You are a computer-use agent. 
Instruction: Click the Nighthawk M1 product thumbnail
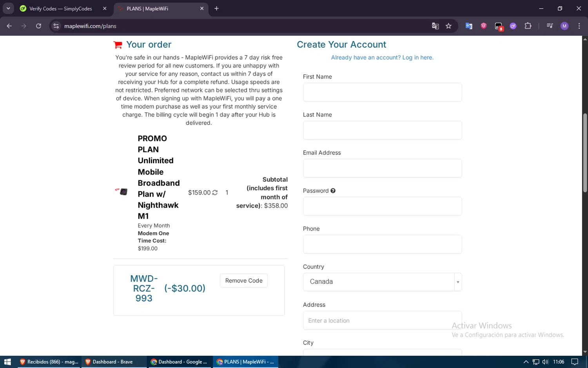[122, 191]
